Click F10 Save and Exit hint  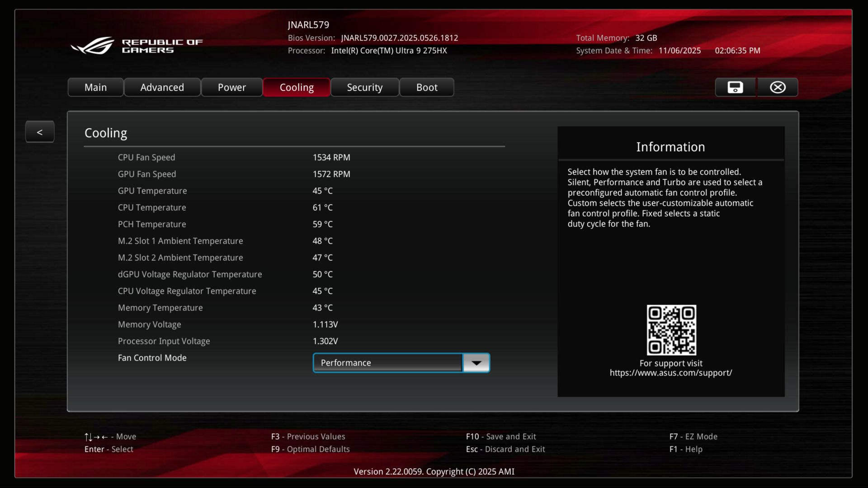(x=501, y=436)
